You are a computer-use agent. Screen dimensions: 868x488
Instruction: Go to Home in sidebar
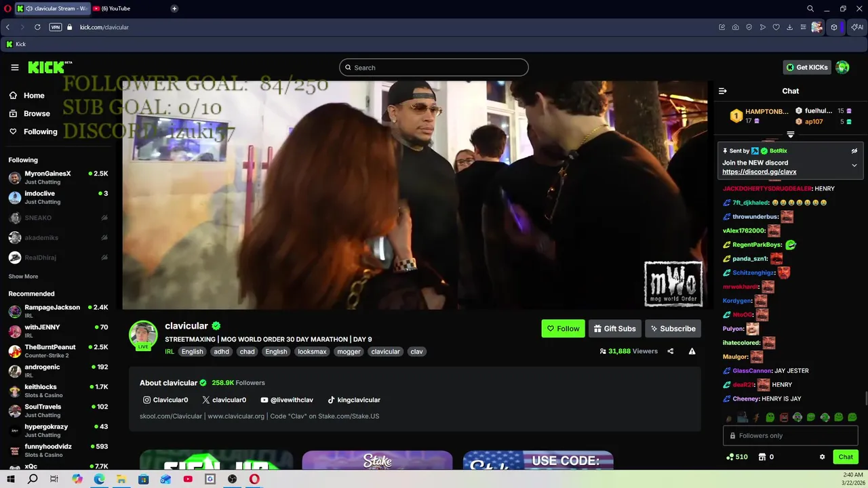click(x=27, y=96)
